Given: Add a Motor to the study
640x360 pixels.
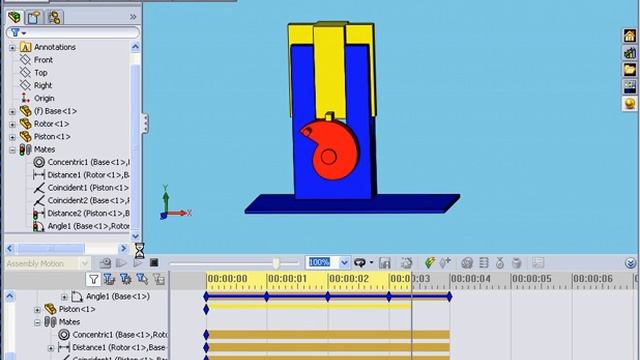Looking at the screenshot, I should coord(467,263).
